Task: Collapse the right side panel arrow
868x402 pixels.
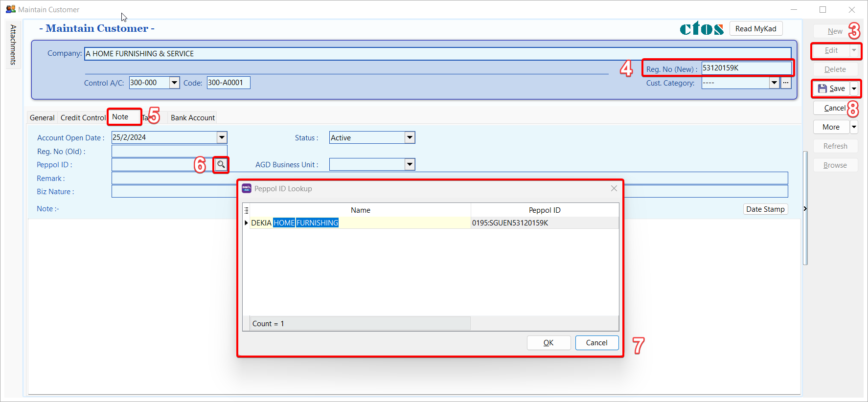Action: 805,209
